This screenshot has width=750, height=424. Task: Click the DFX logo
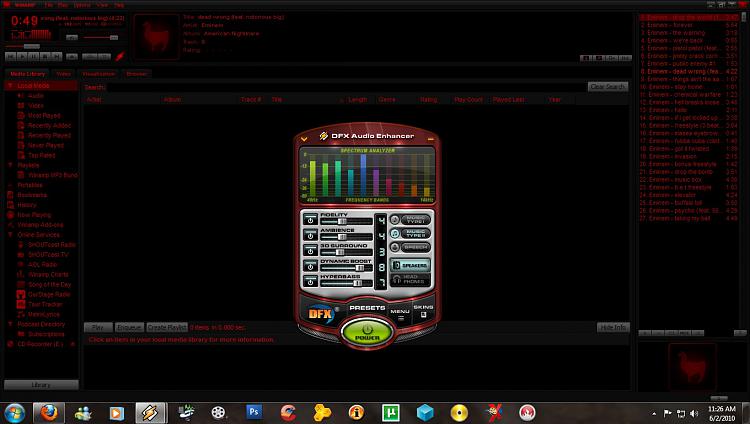pyautogui.click(x=320, y=314)
